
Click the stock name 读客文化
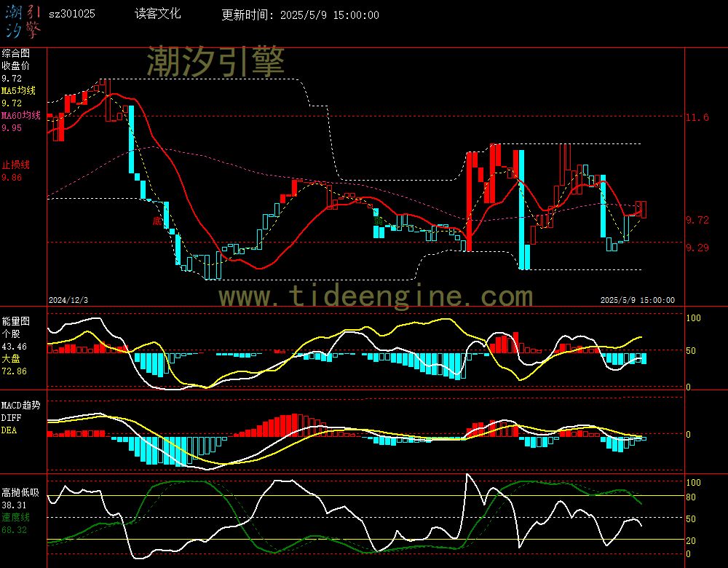(157, 13)
